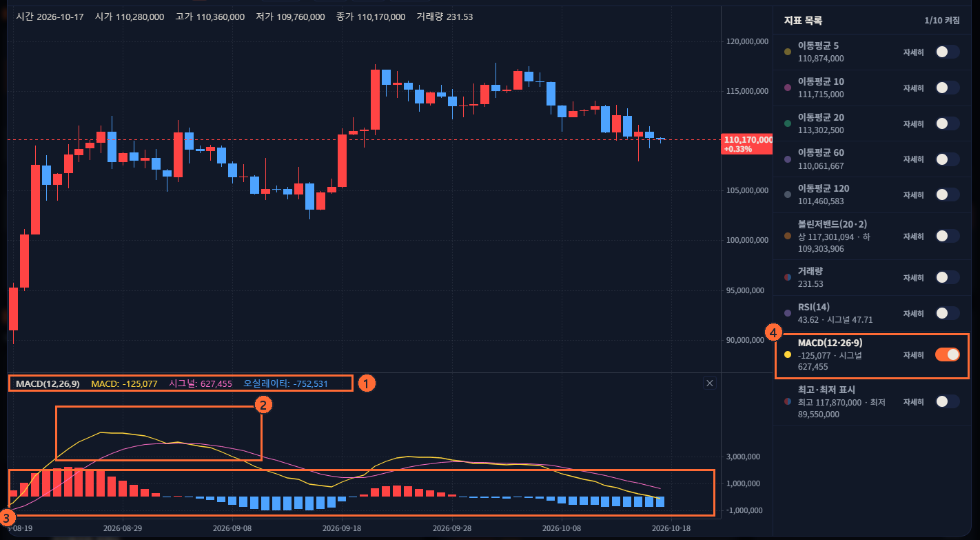Image resolution: width=980 pixels, height=540 pixels.
Task: Switch on the 이동평균 60 indicator
Action: (x=948, y=159)
